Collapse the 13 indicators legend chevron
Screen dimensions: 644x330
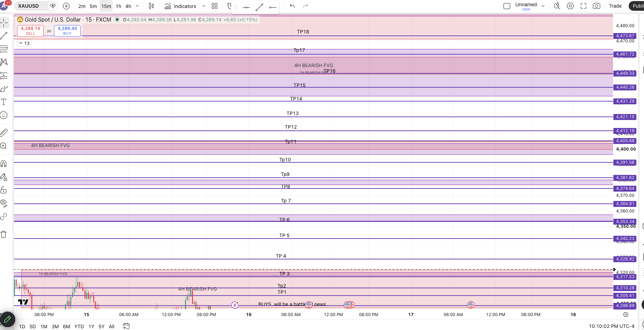[x=21, y=43]
